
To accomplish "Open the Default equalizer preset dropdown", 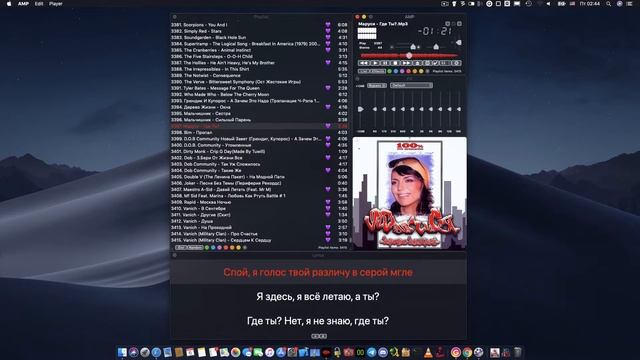I will pyautogui.click(x=411, y=85).
